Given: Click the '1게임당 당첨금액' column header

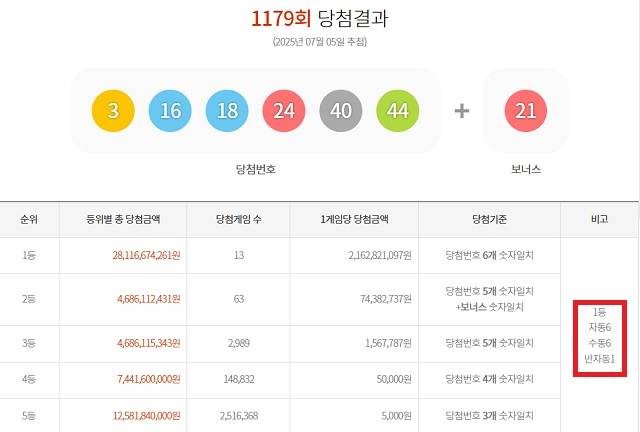Looking at the screenshot, I should coord(354,219).
